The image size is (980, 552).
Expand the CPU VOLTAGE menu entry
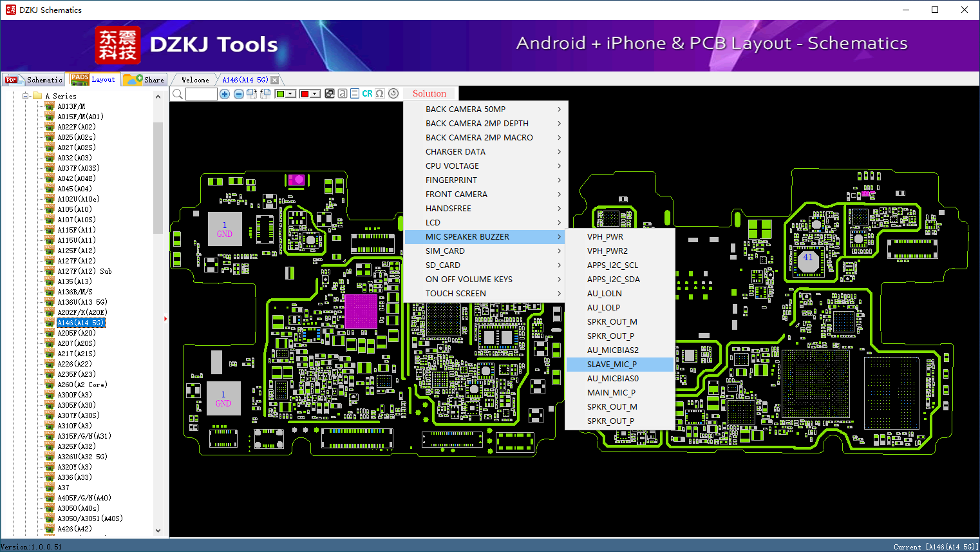[x=486, y=166]
